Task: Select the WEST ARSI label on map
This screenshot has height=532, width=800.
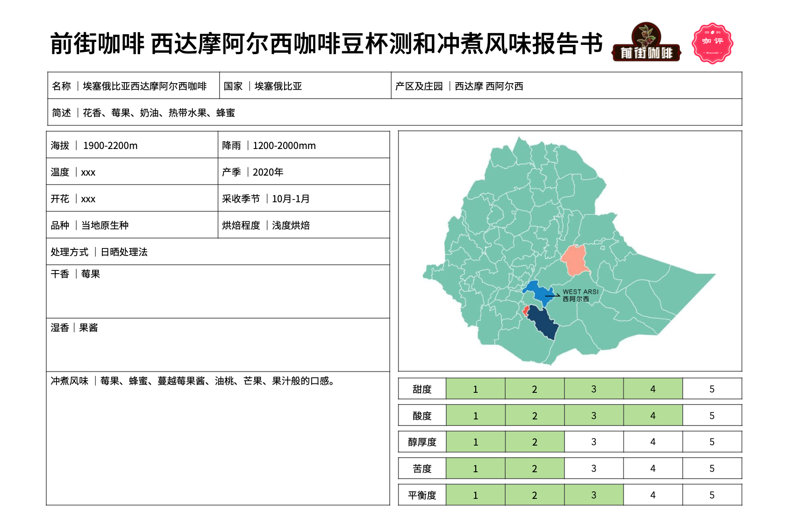Action: [580, 291]
